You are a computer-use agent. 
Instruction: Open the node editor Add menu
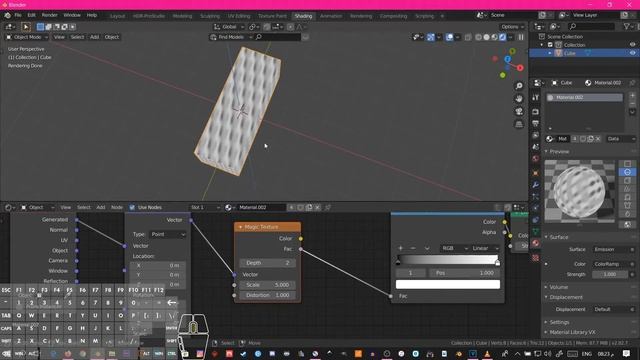tap(101, 207)
